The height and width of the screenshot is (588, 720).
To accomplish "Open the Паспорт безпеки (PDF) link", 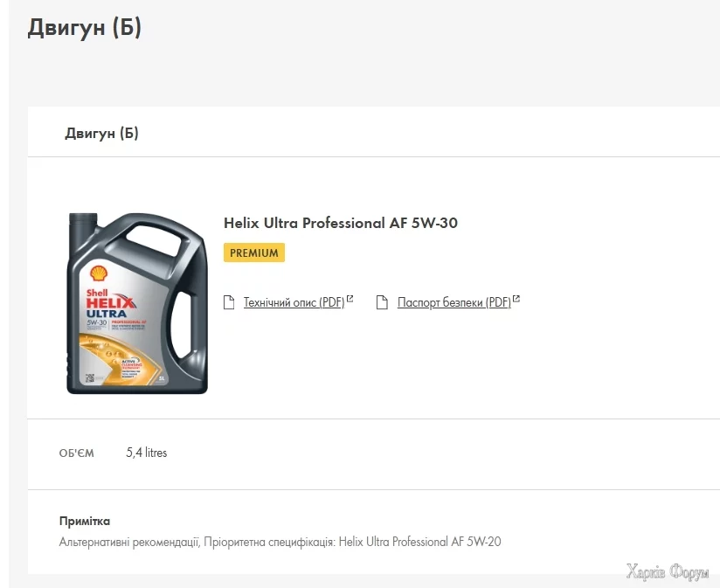I will click(453, 303).
